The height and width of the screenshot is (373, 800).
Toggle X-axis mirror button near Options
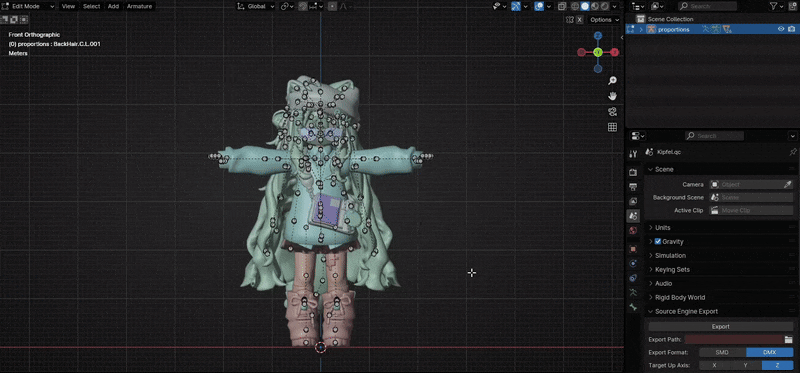[580, 19]
